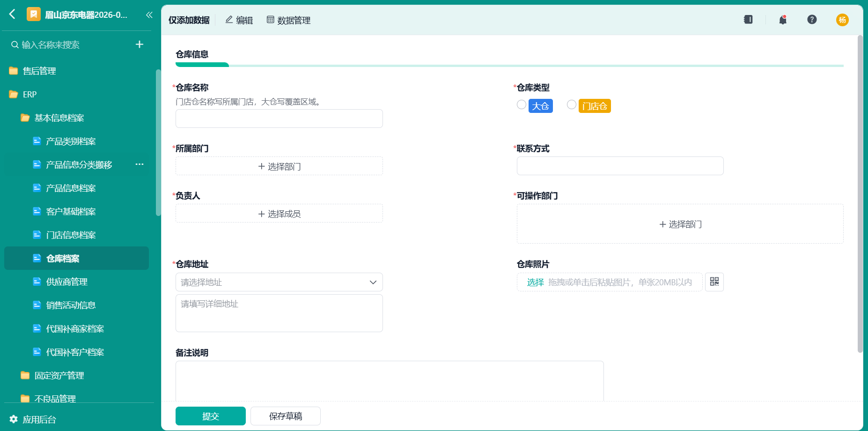The width and height of the screenshot is (868, 431).
Task: Click the 产品类别档案 form icon
Action: [37, 141]
